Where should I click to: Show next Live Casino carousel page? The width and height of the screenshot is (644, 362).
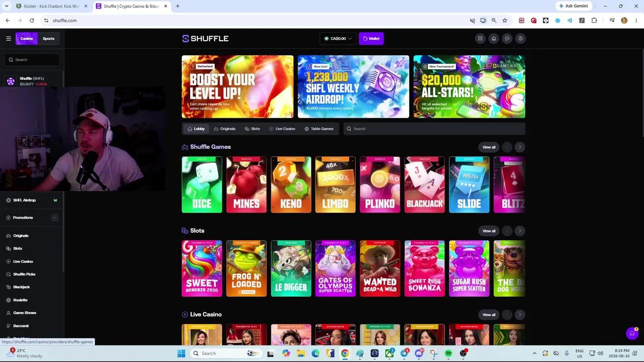(520, 315)
